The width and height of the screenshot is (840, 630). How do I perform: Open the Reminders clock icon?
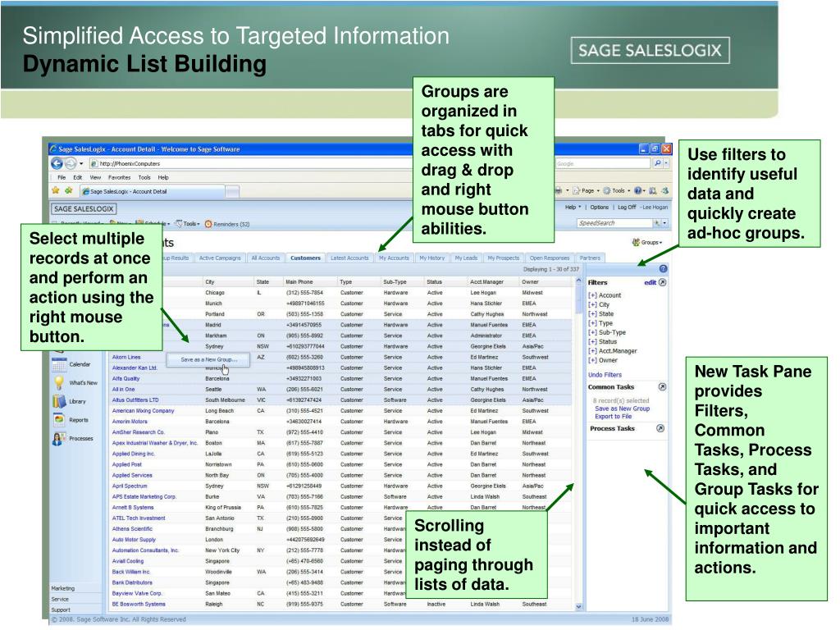pos(208,224)
